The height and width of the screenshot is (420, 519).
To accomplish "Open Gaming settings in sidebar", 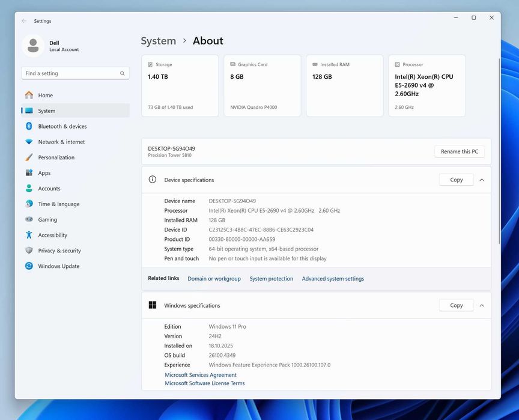I will (x=76, y=219).
